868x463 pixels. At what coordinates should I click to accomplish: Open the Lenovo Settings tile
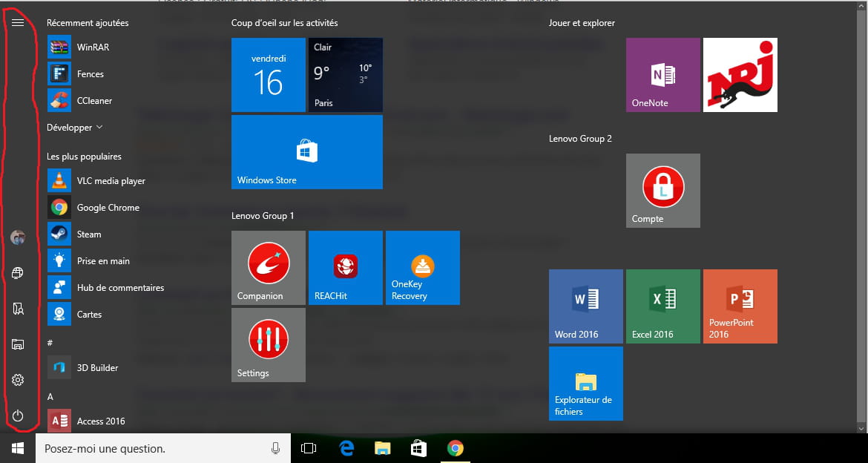269,345
